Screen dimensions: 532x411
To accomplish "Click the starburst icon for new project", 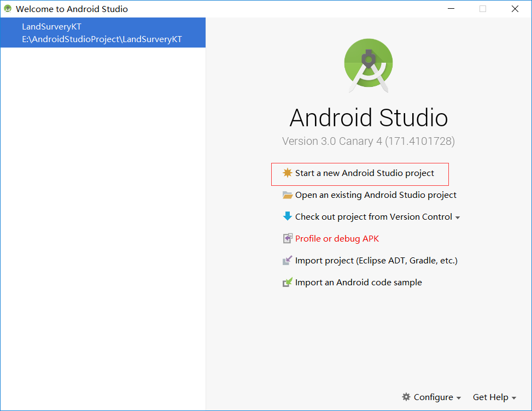I will 287,174.
